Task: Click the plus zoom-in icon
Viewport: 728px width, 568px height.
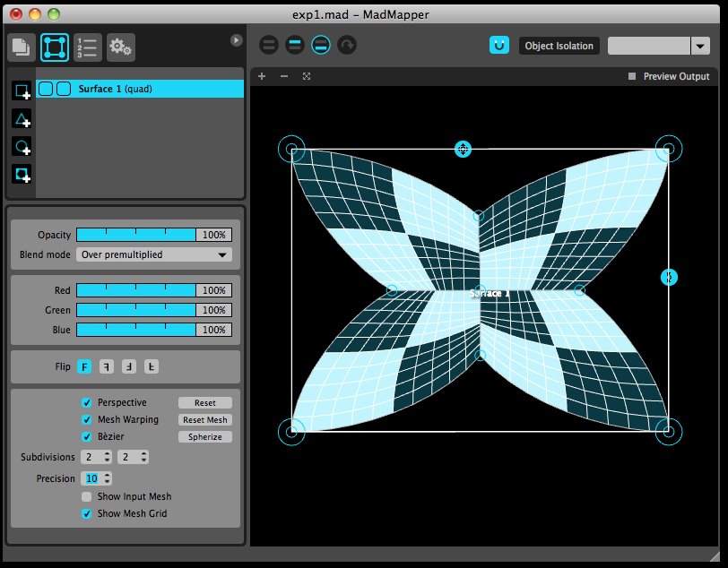Action: point(262,76)
